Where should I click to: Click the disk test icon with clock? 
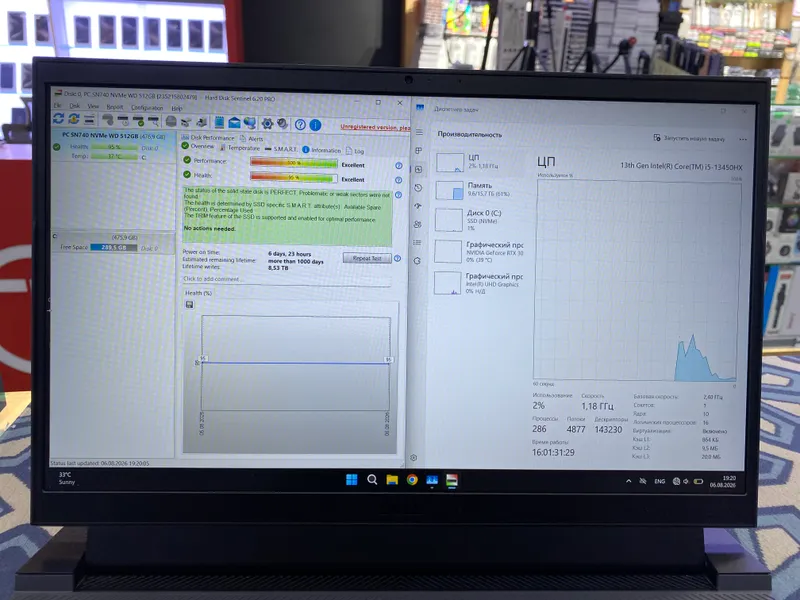coord(123,120)
